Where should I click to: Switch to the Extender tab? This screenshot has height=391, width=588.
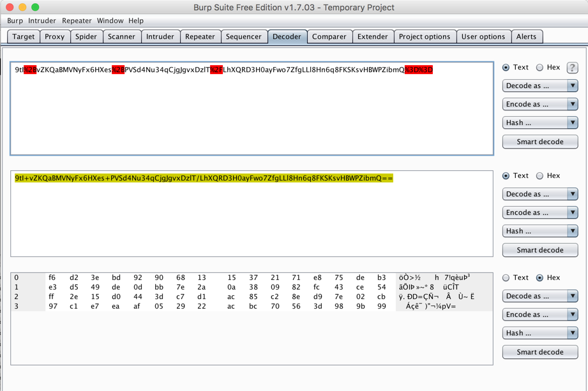click(x=373, y=36)
